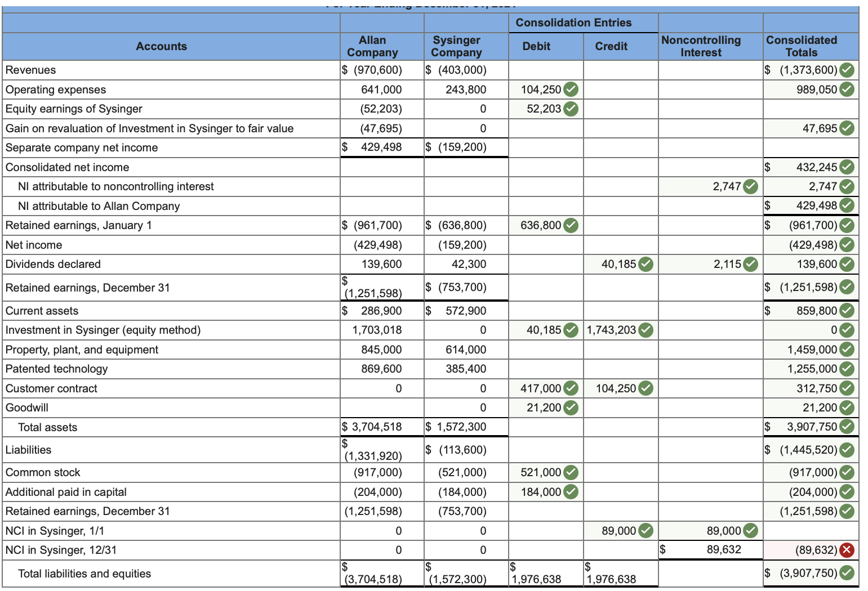The width and height of the screenshot is (868, 591).
Task: Click checkmark beside Current assets total 859,800
Action: (847, 311)
